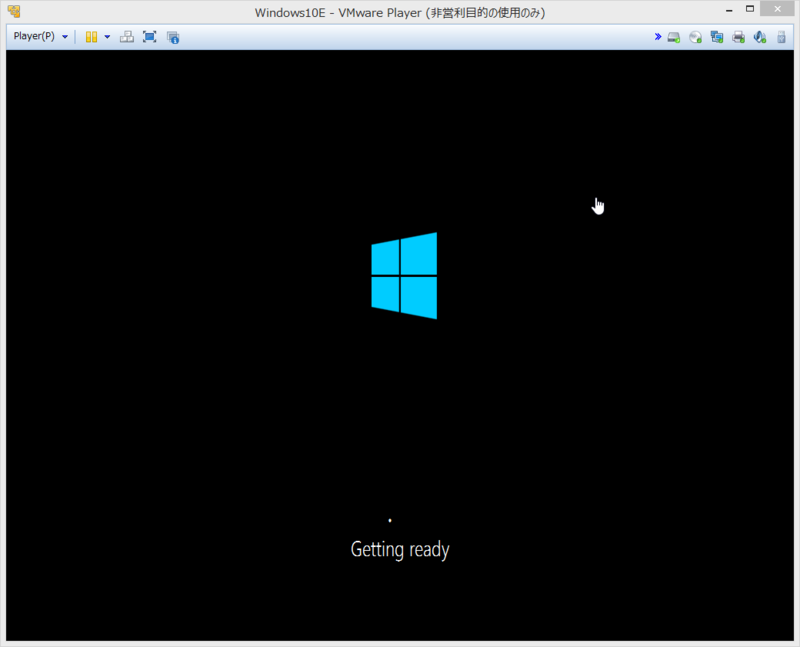Click the hard disk device icon
The height and width of the screenshot is (647, 800).
(674, 37)
